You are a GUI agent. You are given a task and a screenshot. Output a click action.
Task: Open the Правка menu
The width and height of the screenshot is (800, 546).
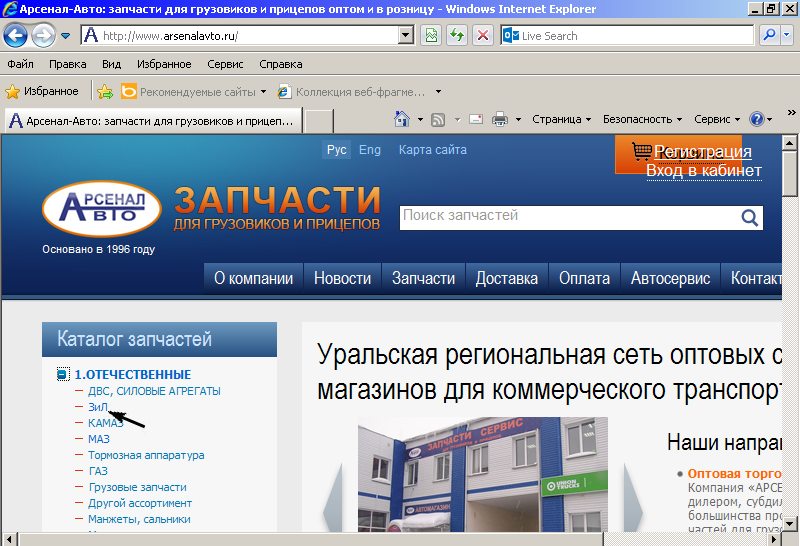pyautogui.click(x=67, y=64)
